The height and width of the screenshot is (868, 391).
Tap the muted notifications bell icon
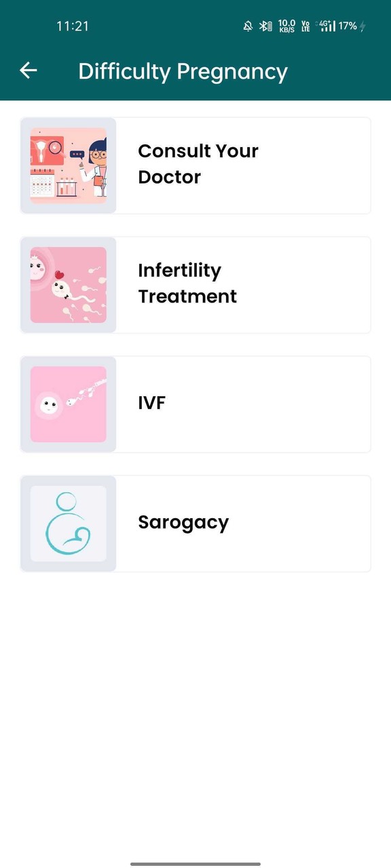point(247,26)
